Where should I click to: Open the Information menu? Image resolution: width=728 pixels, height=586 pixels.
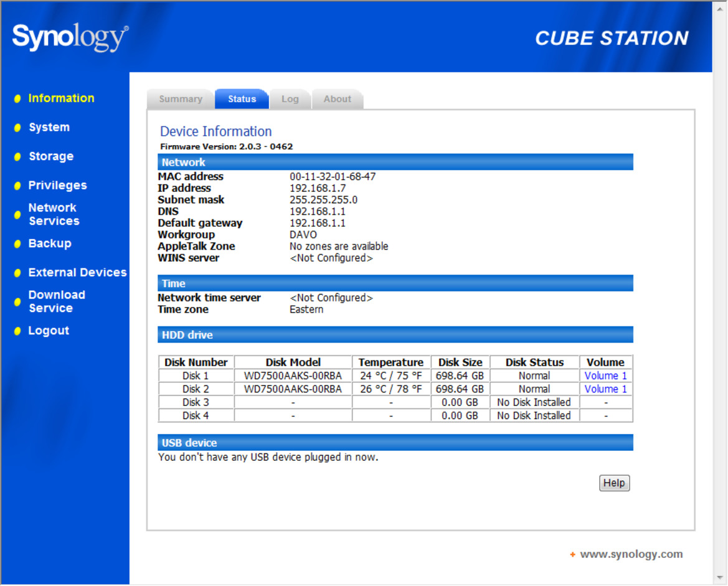[x=61, y=98]
